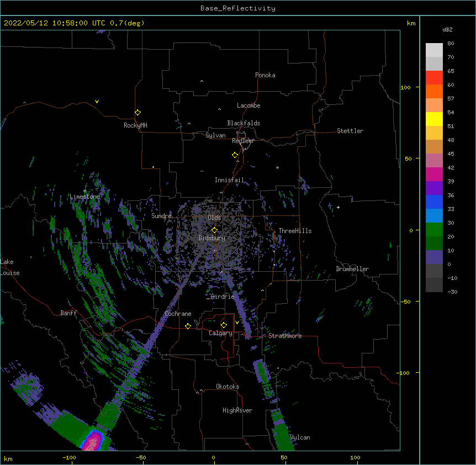
Task: Click the yellow diamond marker south of RedDeer
Action: (x=235, y=155)
